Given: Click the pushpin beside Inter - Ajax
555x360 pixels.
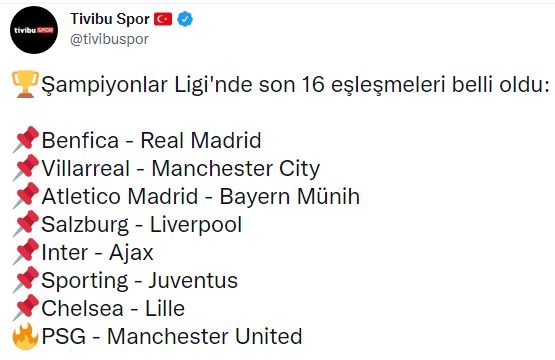Looking at the screenshot, I should tap(25, 251).
